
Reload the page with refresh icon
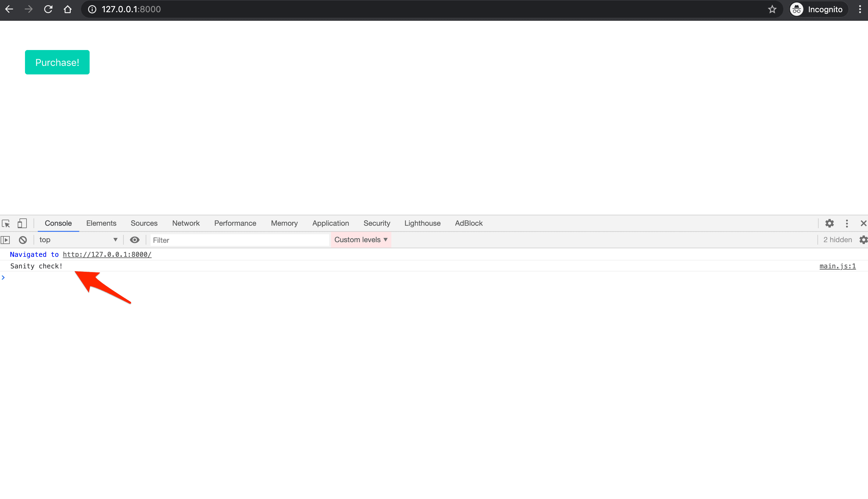pyautogui.click(x=48, y=9)
